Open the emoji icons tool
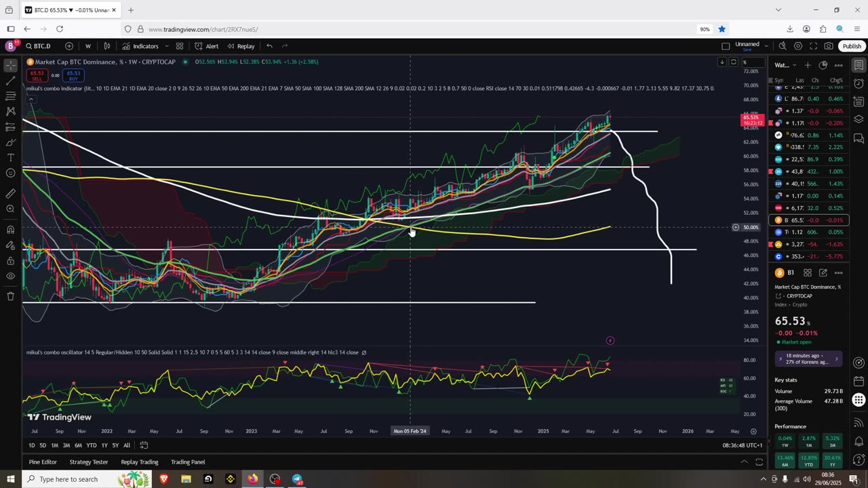 [10, 173]
